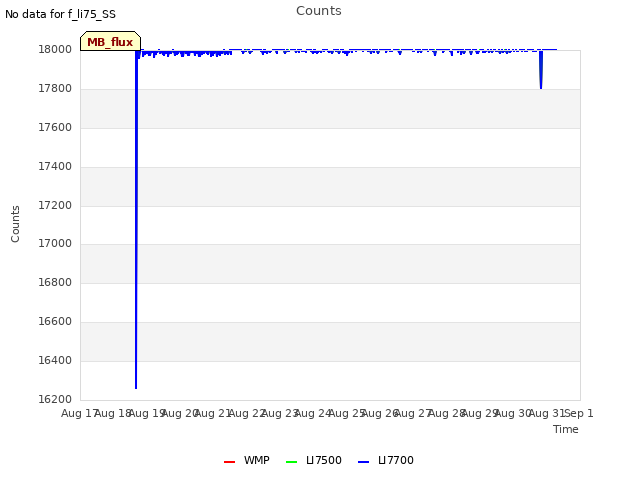
Task: Click the 'No data for f_li75_SS' message
Action: pyautogui.click(x=60, y=14)
